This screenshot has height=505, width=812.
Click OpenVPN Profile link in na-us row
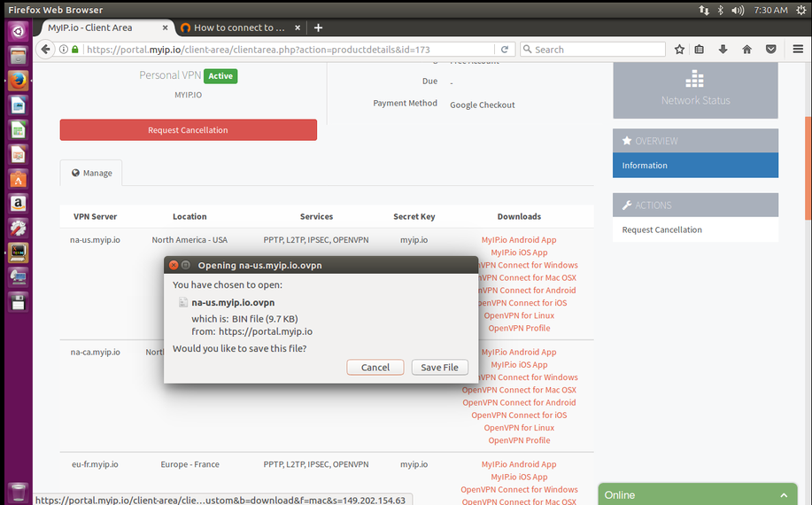pos(519,328)
